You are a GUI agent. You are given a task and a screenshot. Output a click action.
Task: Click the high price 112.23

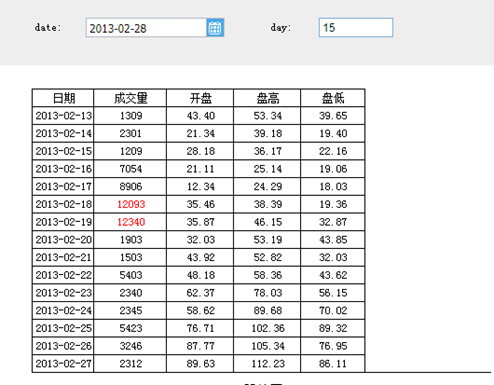click(x=268, y=363)
